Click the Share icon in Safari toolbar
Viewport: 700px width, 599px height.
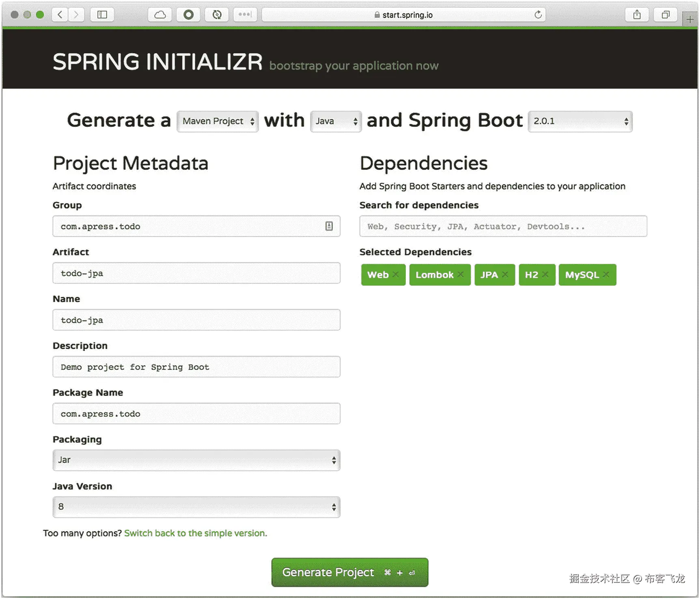(637, 15)
